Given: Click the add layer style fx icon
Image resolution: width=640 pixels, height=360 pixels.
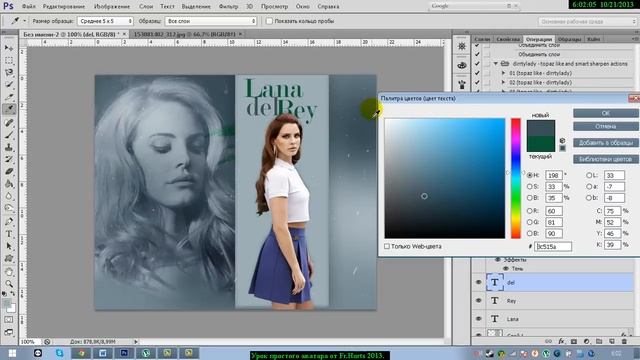Looking at the screenshot, I should coord(562,341).
